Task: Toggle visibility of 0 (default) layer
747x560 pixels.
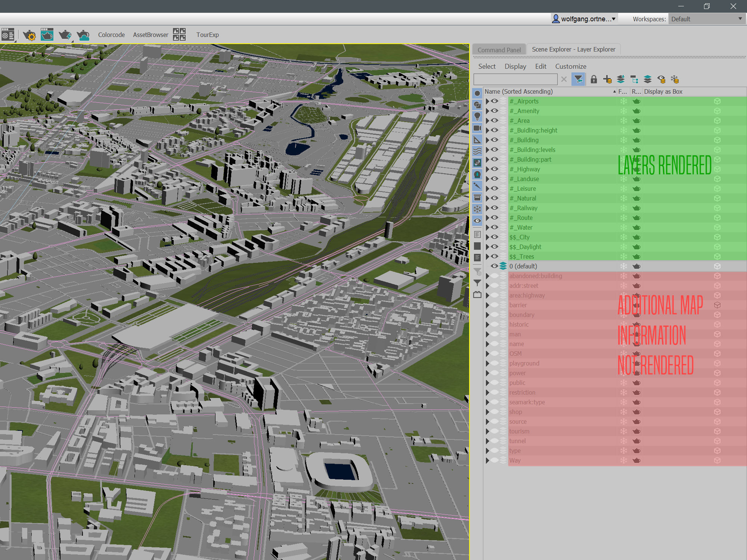Action: point(495,266)
